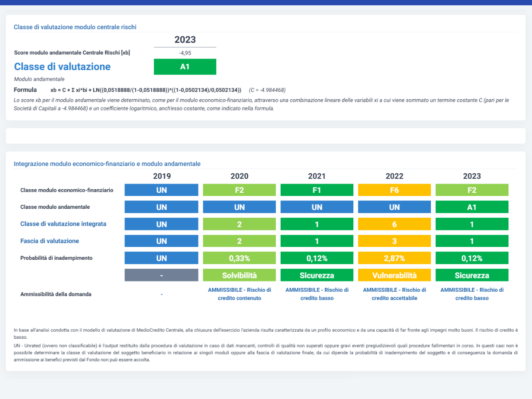The width and height of the screenshot is (532, 399).
Task: Click the 2021 0,12% probability cell
Action: click(x=317, y=258)
